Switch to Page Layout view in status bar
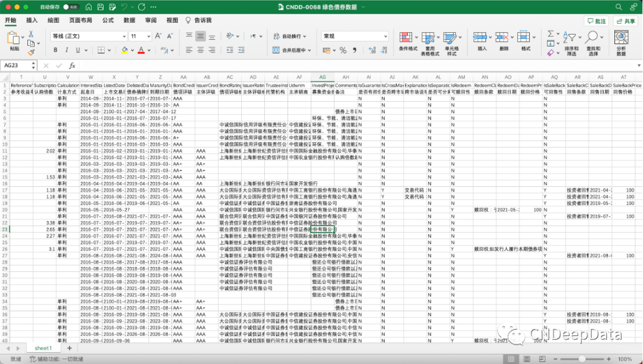 (526, 359)
